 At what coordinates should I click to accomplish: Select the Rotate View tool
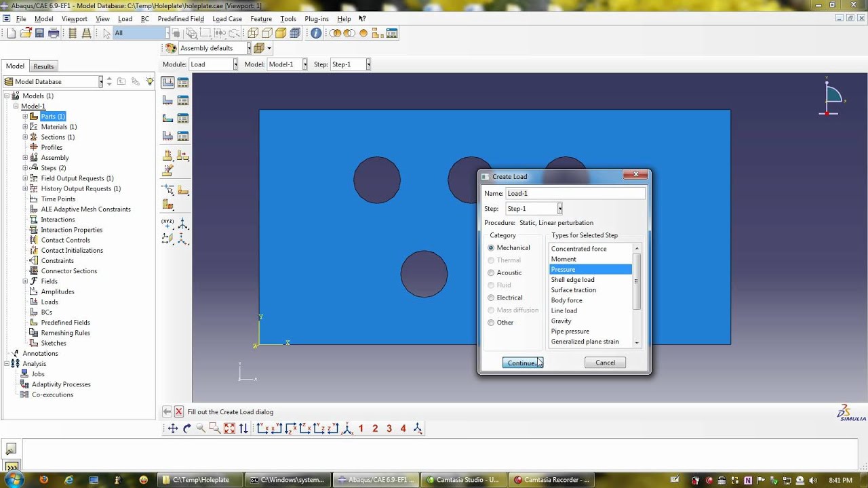187,428
